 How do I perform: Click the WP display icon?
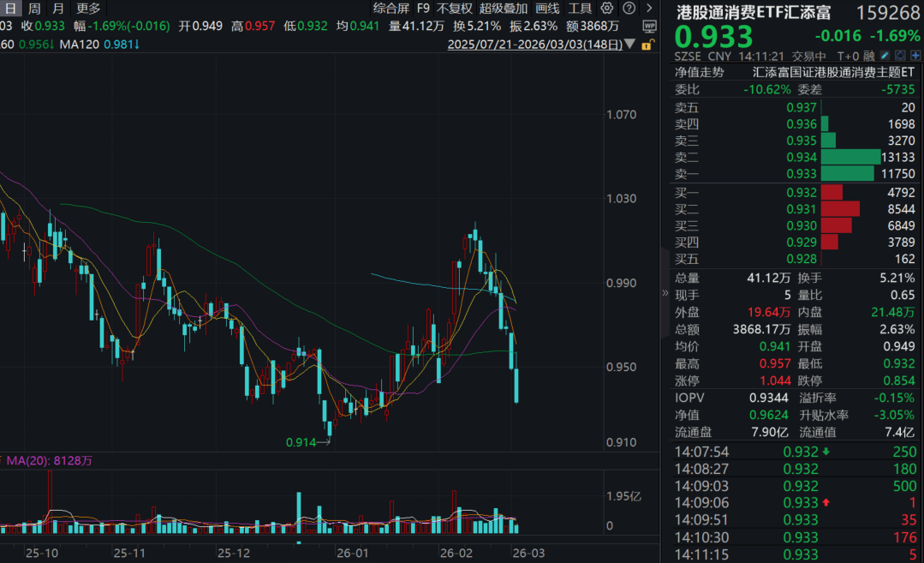coord(649,26)
